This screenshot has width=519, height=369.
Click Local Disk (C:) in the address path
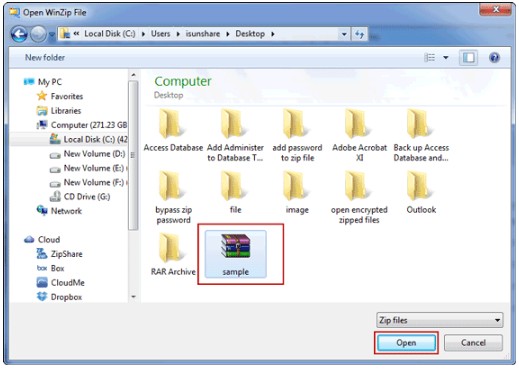click(110, 34)
